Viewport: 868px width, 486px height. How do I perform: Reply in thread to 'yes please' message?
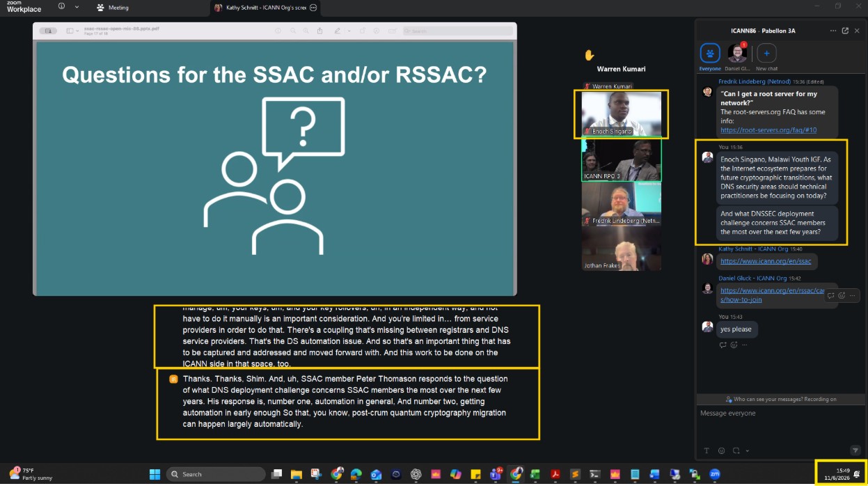[x=723, y=345]
